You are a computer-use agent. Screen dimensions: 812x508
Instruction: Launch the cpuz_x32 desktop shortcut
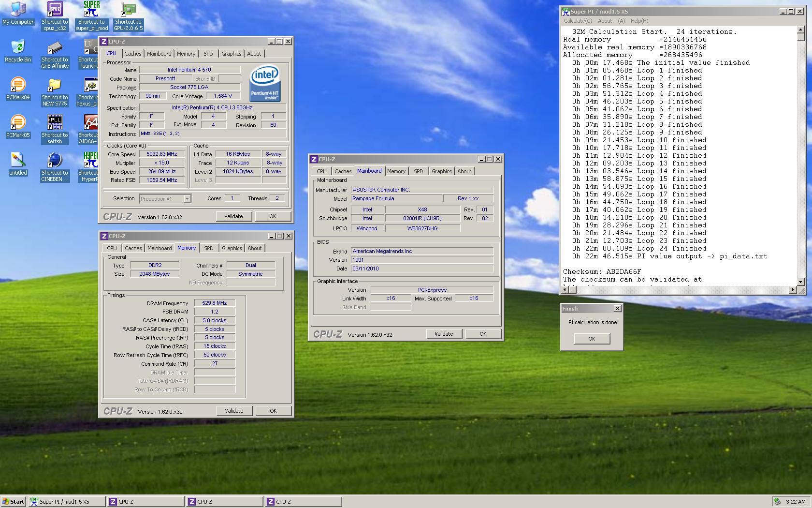pyautogui.click(x=55, y=16)
